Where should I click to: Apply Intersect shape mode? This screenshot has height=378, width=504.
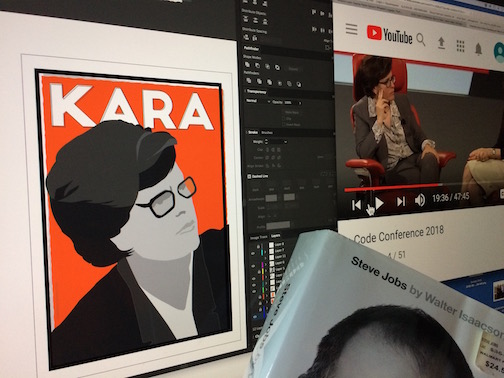(x=267, y=67)
